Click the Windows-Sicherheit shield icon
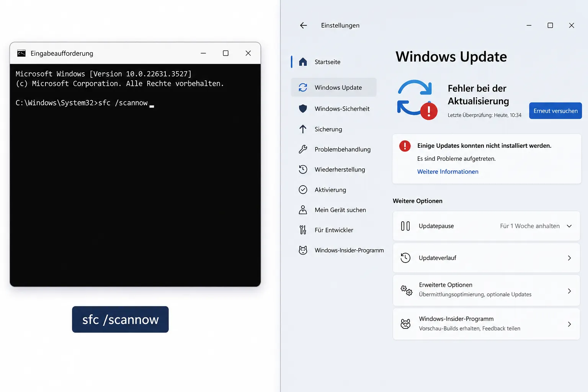The image size is (588, 392). coord(303,109)
